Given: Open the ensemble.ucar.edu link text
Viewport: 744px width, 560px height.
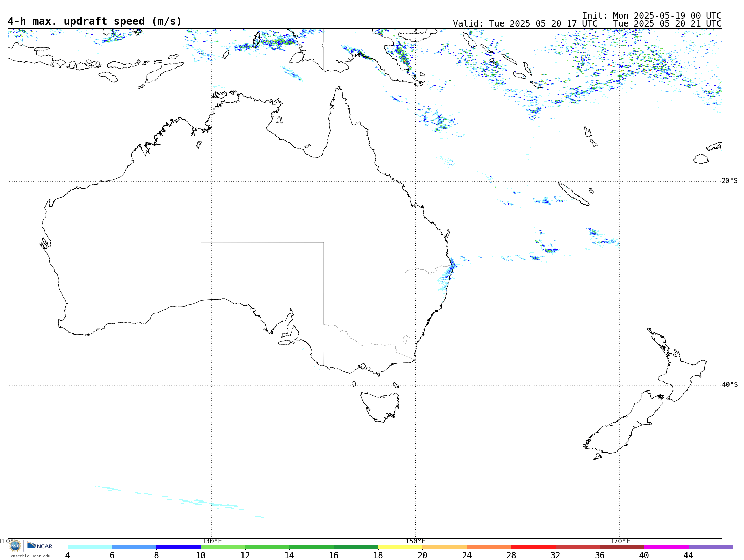Looking at the screenshot, I should pyautogui.click(x=31, y=556).
